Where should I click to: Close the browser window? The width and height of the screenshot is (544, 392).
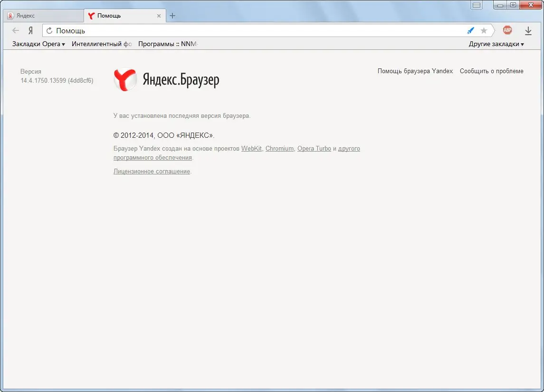tap(531, 5)
